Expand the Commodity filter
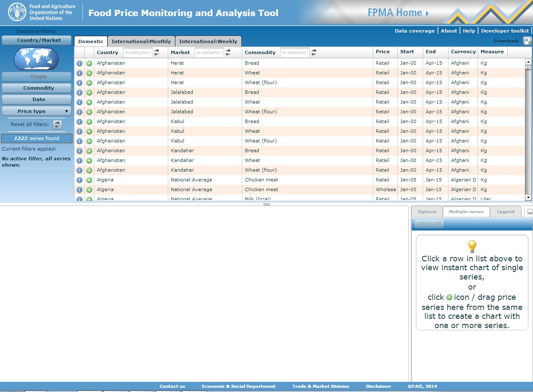This screenshot has width=533, height=392. 36,88
